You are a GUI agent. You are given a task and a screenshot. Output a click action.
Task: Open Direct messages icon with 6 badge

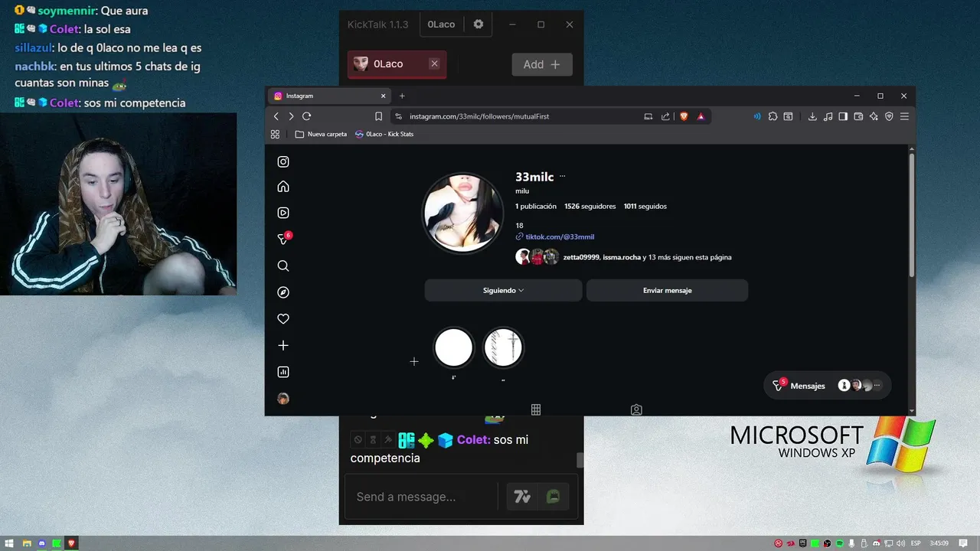tap(283, 239)
